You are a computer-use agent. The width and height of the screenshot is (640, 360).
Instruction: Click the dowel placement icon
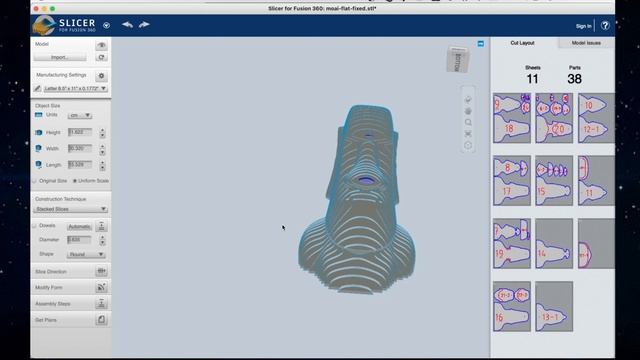(101, 226)
